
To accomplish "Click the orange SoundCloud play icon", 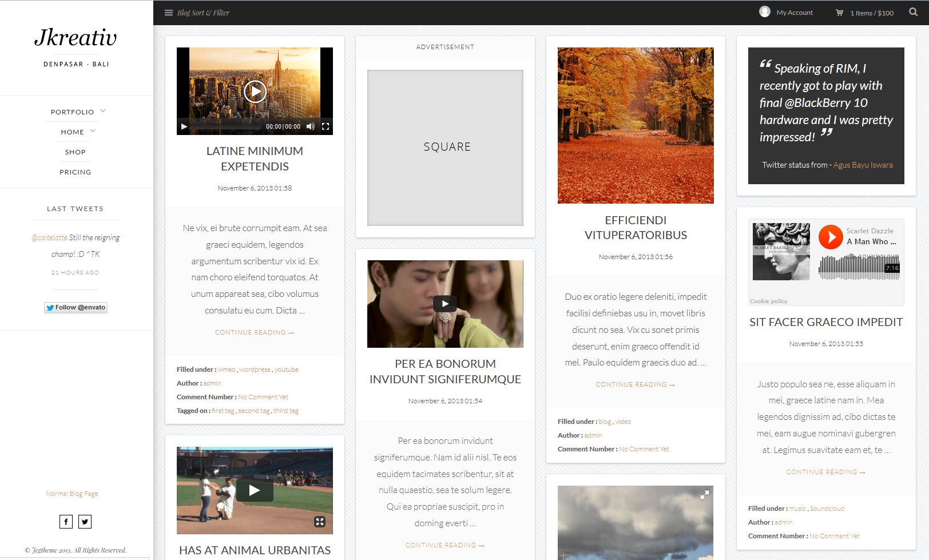I will click(831, 237).
